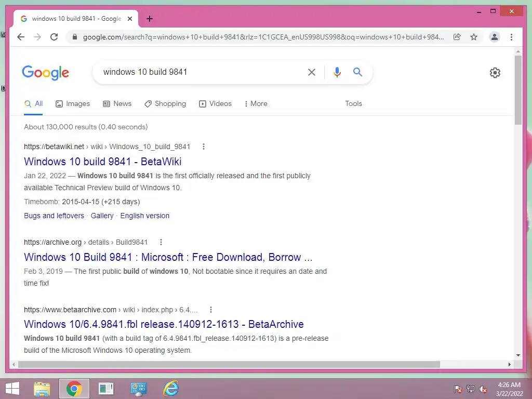
Task: Close the Google search tab
Action: pyautogui.click(x=129, y=19)
